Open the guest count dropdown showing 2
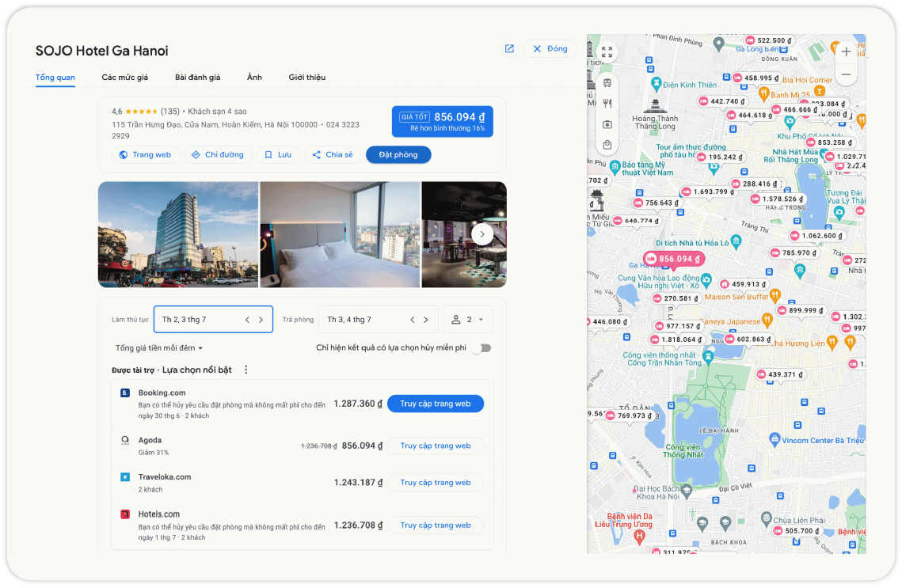 pyautogui.click(x=468, y=320)
